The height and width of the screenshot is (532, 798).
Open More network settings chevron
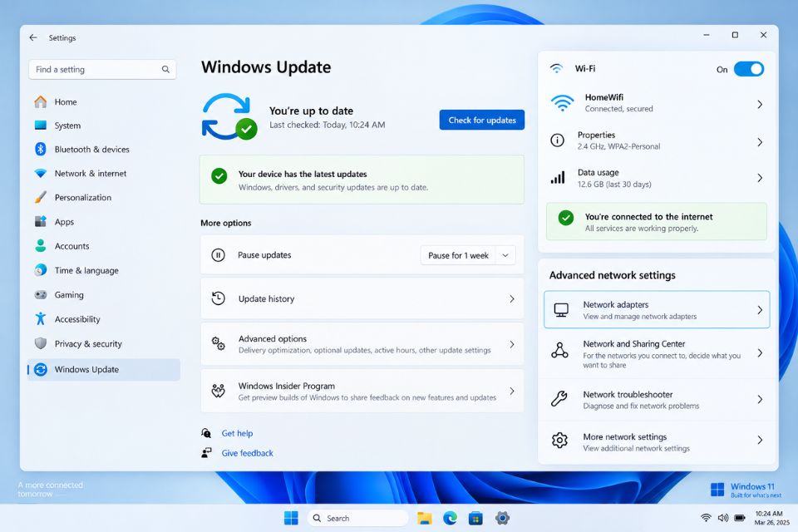(759, 440)
